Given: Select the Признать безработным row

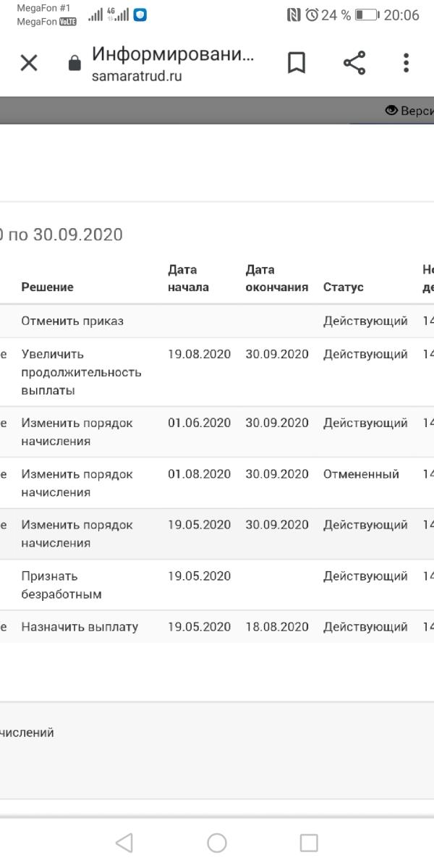Looking at the screenshot, I should click(61, 585).
